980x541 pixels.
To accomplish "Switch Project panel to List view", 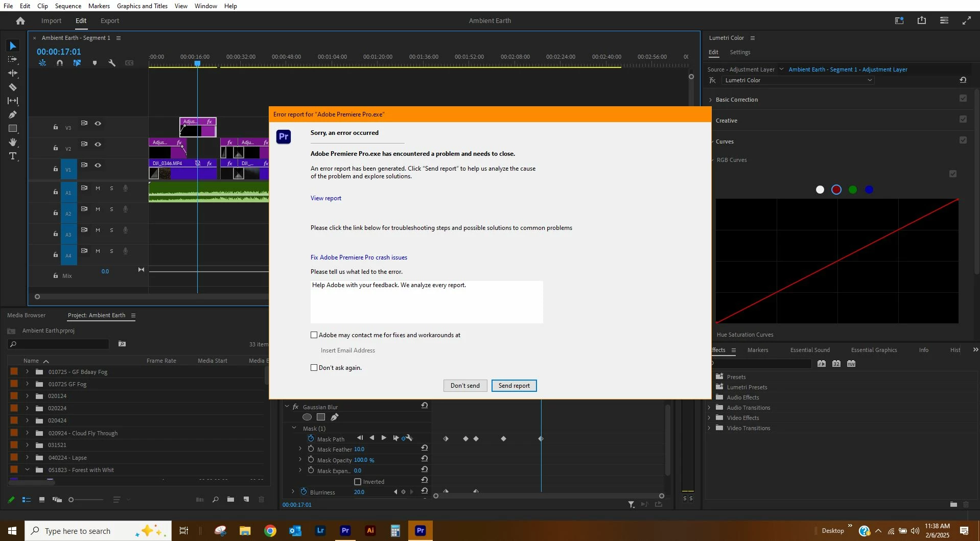I will pos(27,500).
